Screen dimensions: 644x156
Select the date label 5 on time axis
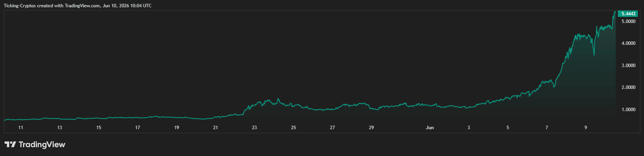click(508, 128)
